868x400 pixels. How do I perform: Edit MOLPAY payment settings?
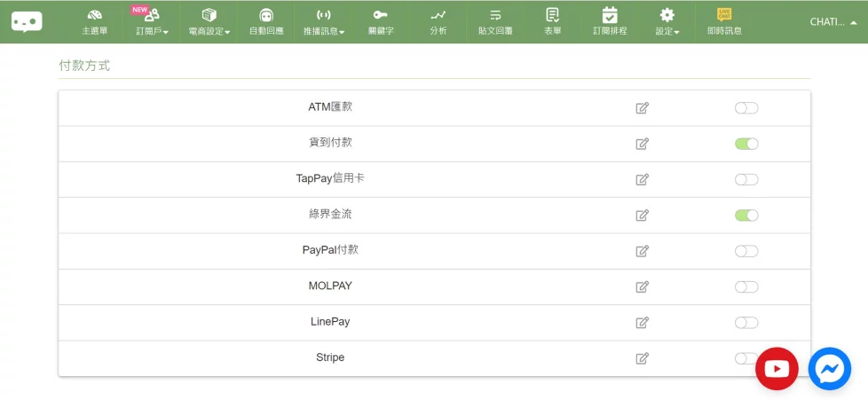pos(643,286)
